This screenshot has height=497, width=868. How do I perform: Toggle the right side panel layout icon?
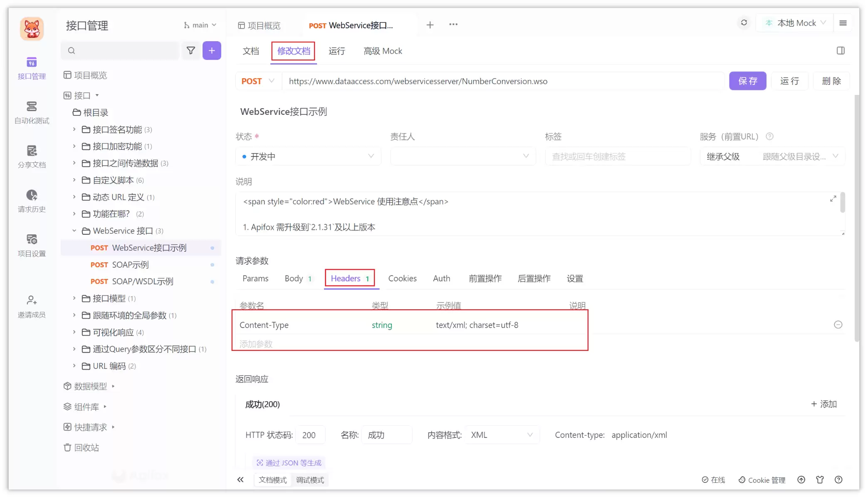pyautogui.click(x=841, y=51)
